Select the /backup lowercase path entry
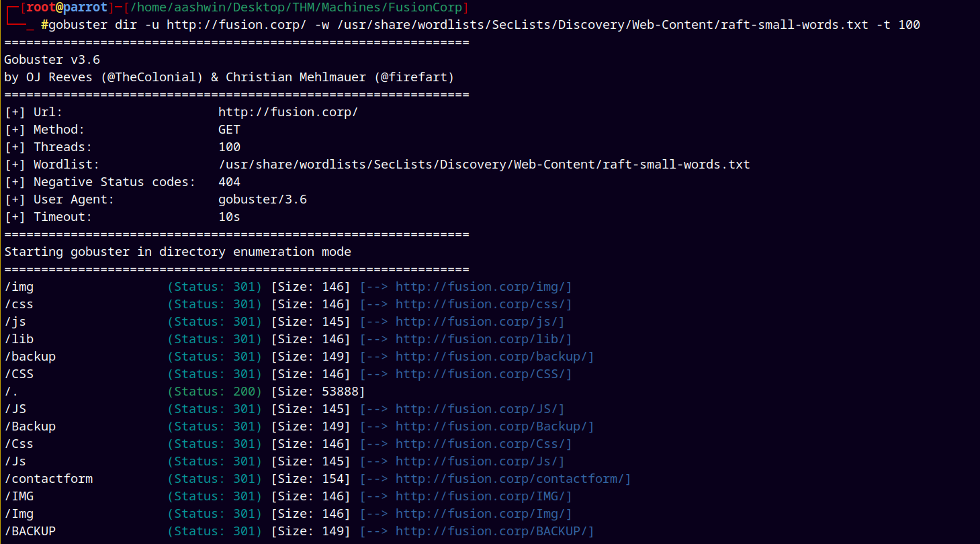This screenshot has width=980, height=544. tap(30, 357)
